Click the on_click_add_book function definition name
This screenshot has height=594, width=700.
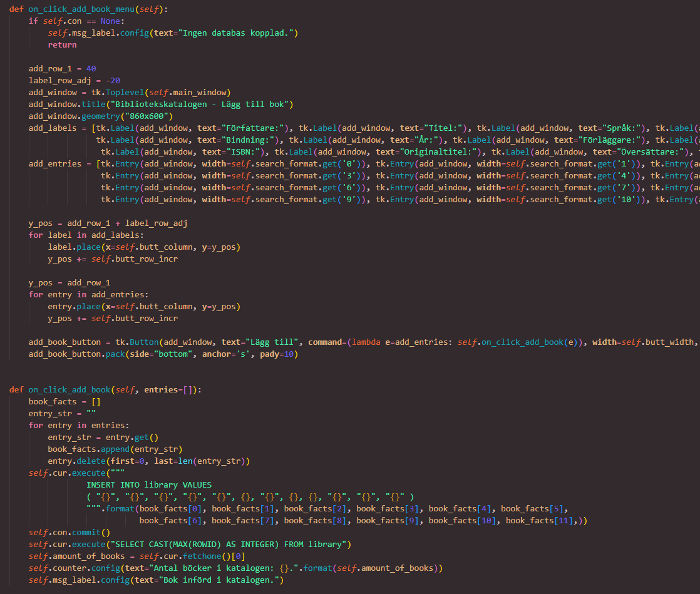click(69, 390)
